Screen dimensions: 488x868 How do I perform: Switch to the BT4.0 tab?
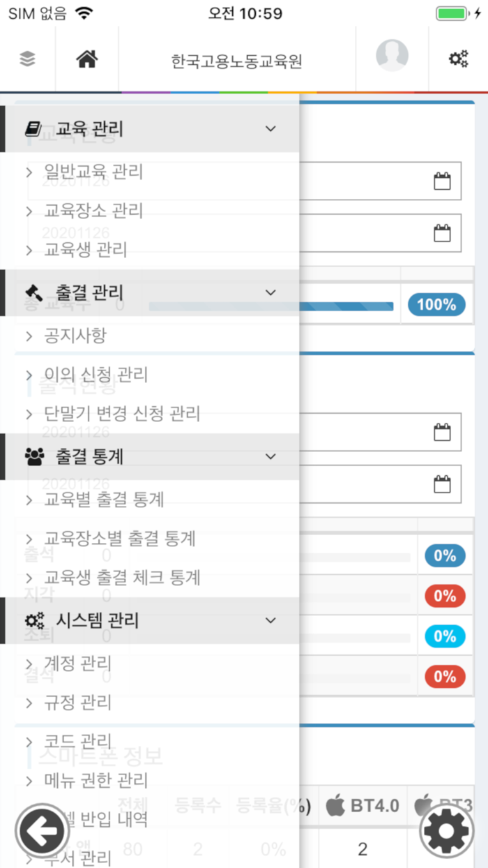[x=363, y=805]
